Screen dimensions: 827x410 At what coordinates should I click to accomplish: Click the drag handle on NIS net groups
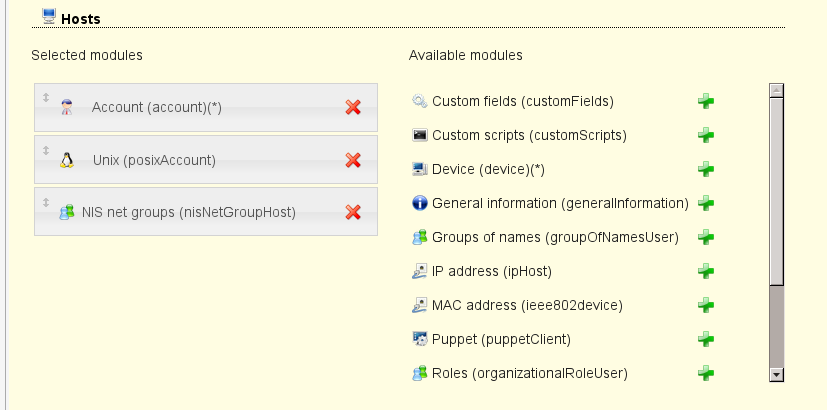tap(45, 202)
